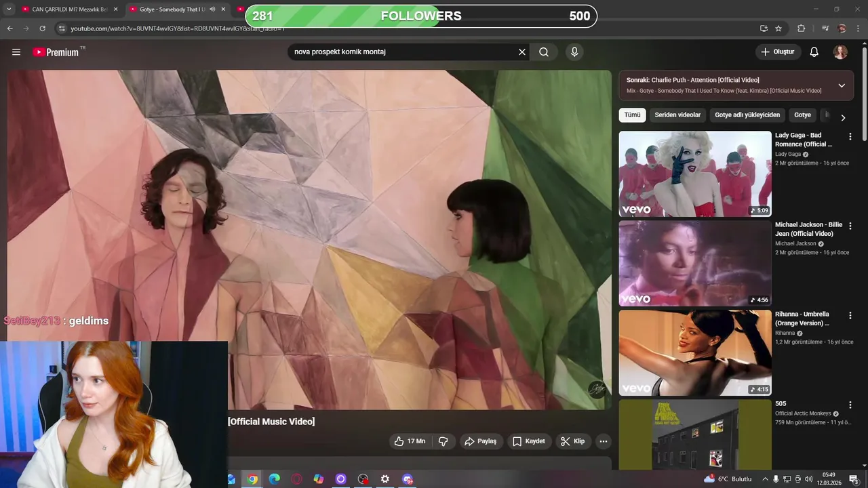The image size is (868, 488).
Task: Open the Chrome profile avatar
Action: (842, 28)
